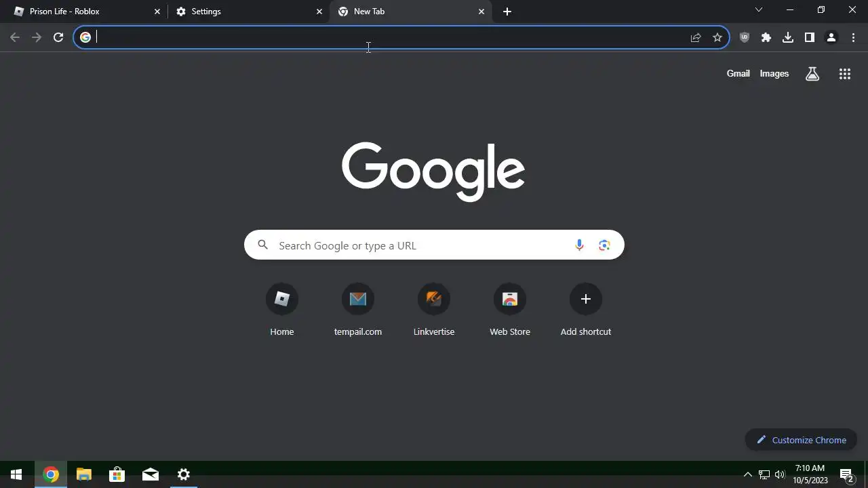This screenshot has width=868, height=488.
Task: Select the New Tab tab
Action: pyautogui.click(x=410, y=12)
